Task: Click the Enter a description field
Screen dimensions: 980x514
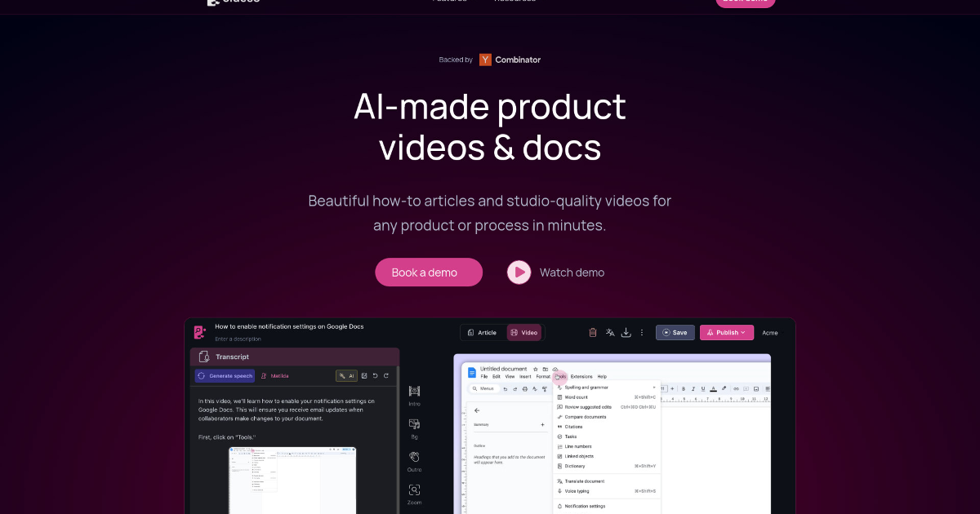Action: 237,339
